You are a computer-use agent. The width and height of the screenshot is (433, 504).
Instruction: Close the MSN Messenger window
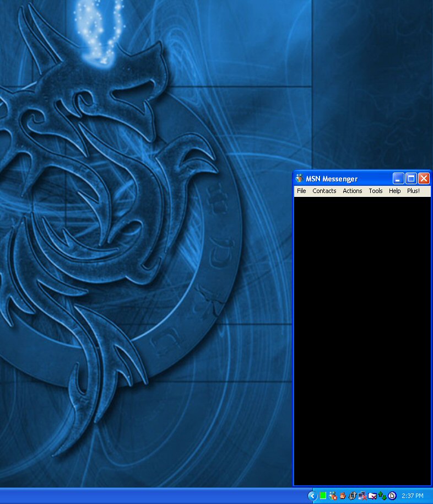click(x=424, y=179)
